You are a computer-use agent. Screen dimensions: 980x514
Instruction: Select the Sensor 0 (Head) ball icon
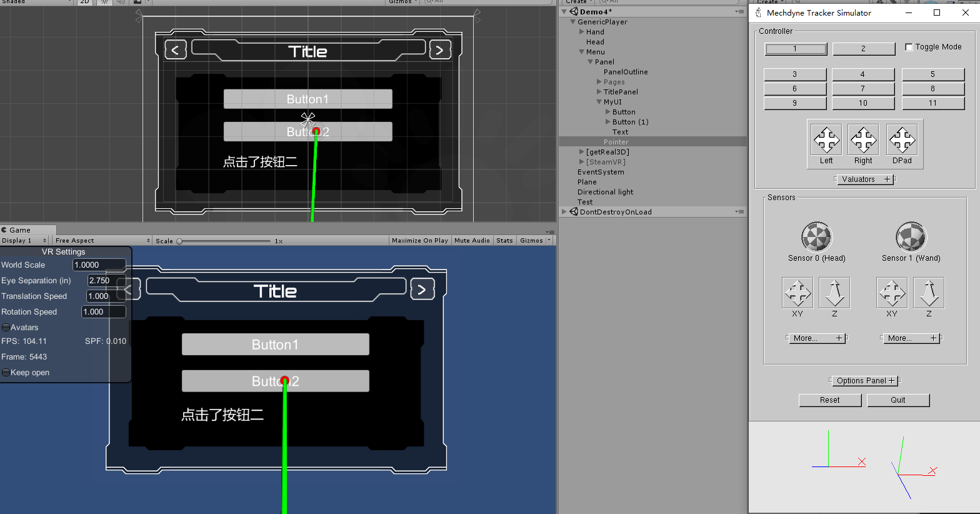(817, 237)
